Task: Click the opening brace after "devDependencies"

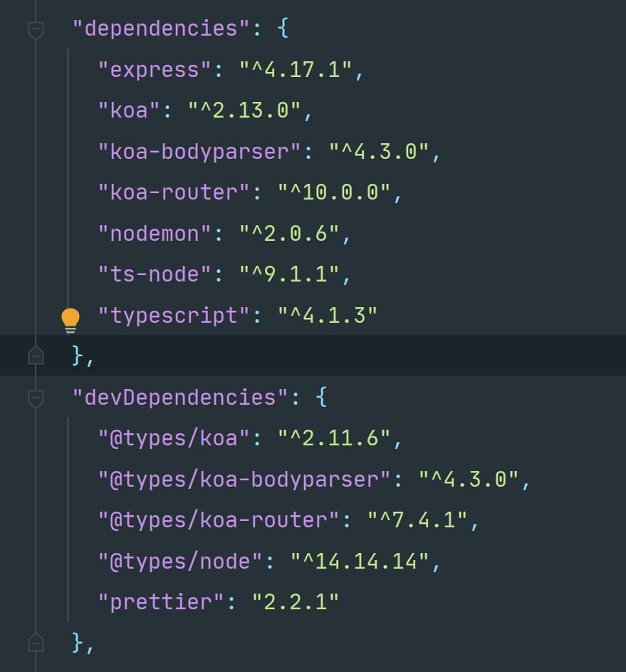Action: [322, 398]
